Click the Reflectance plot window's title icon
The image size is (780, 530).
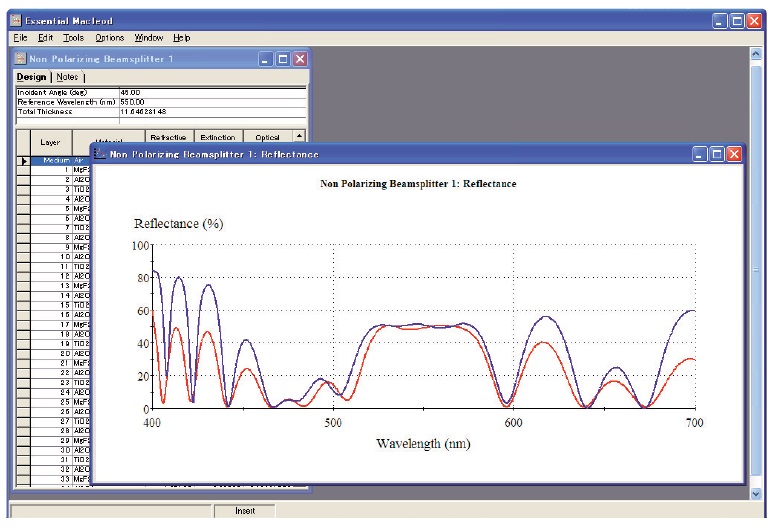coord(100,154)
